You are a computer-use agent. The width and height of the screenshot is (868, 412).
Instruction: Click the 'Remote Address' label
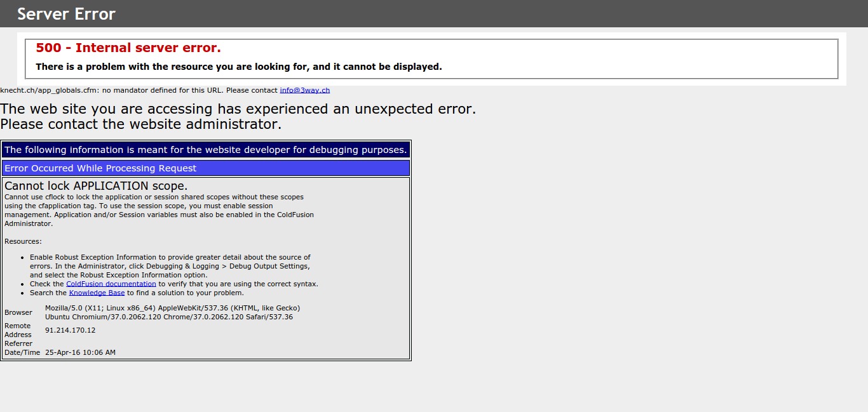point(18,330)
